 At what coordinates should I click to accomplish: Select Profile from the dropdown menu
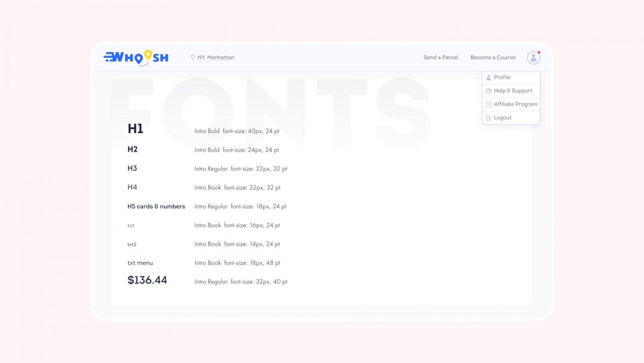point(511,77)
